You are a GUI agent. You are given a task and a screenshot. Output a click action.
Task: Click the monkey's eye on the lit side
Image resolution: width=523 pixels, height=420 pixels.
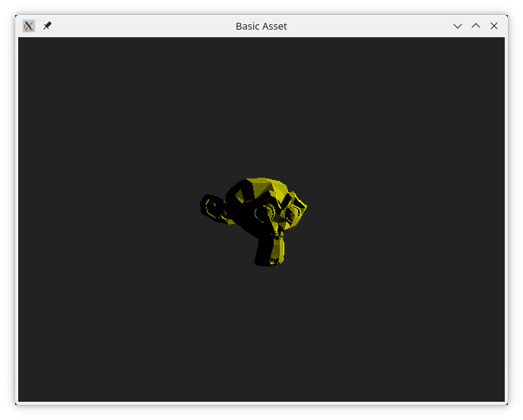[x=290, y=216]
